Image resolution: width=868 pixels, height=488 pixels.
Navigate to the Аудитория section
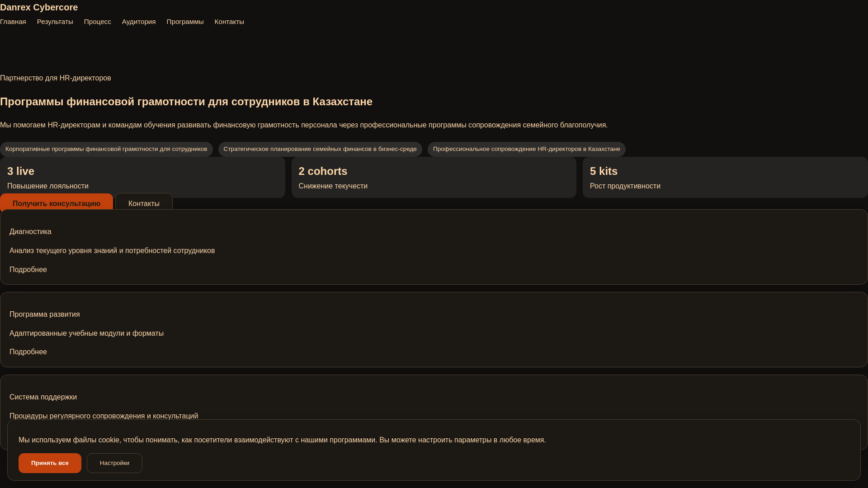pyautogui.click(x=139, y=22)
